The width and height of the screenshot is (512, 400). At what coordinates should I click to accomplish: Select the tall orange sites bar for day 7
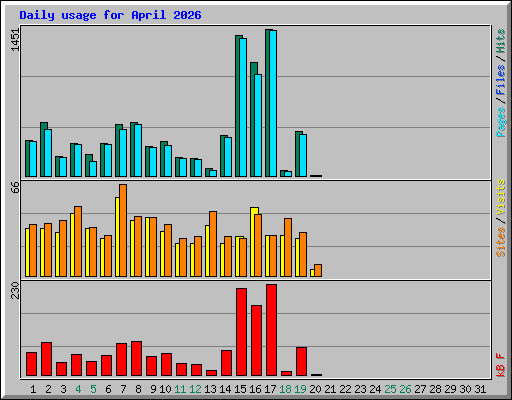point(123,230)
